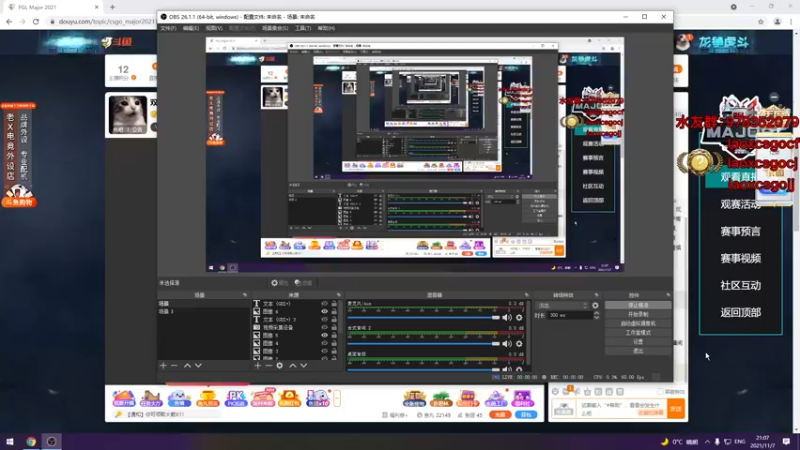The height and width of the screenshot is (450, 800).
Task: Add a new scene with the plus icon
Action: click(163, 365)
